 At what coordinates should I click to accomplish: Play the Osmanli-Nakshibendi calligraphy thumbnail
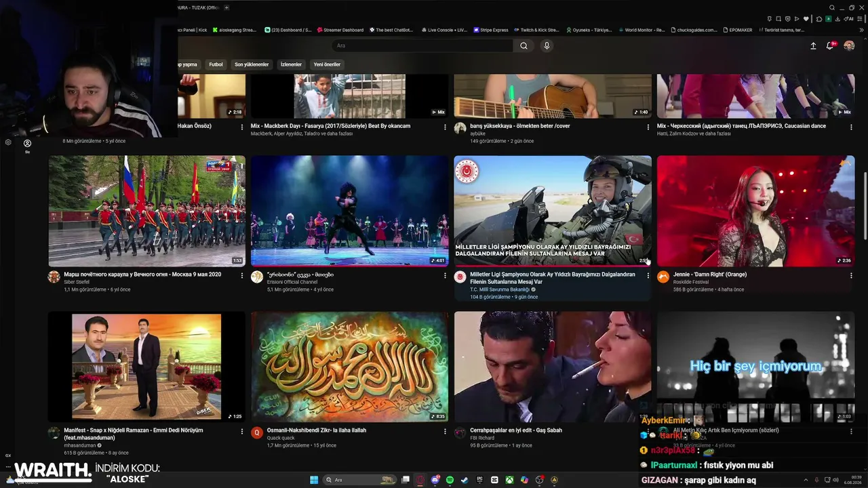(349, 367)
